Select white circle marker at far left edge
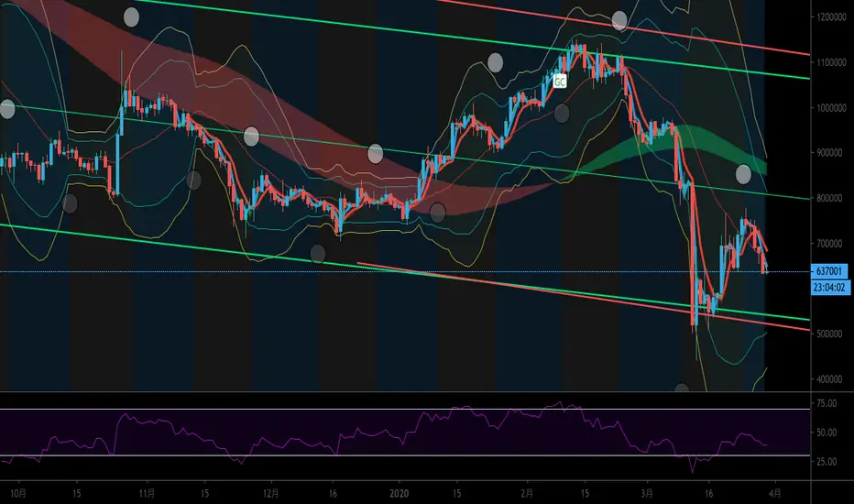Screen dimensions: 854x504 [6, 108]
